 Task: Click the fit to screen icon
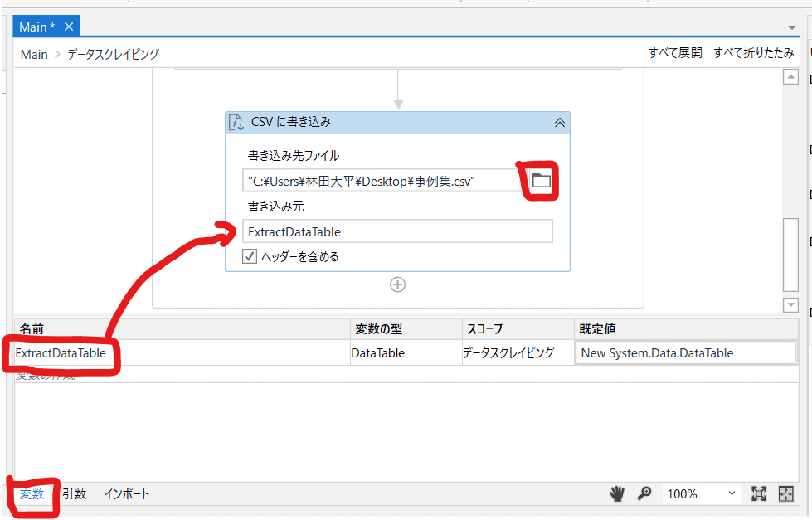758,493
